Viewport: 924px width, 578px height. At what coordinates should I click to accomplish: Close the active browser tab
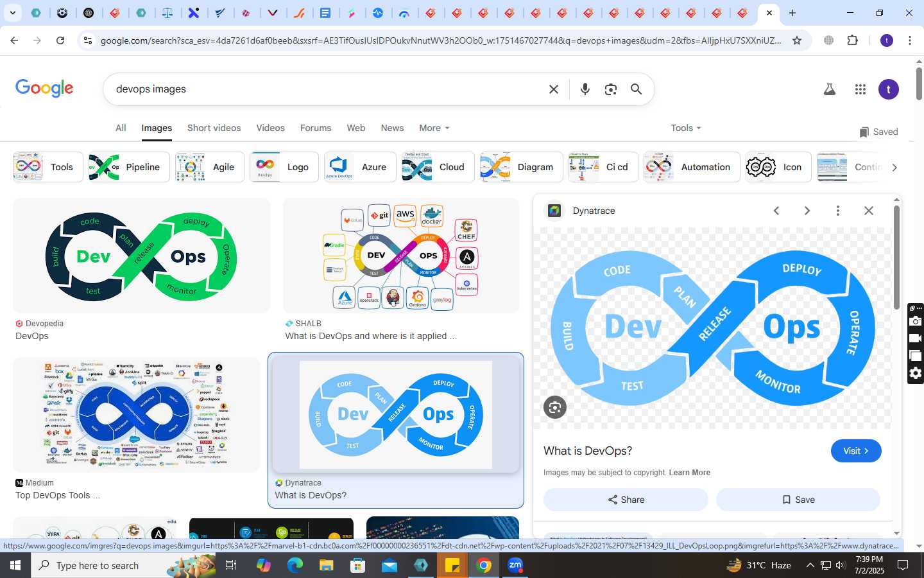[x=769, y=13]
